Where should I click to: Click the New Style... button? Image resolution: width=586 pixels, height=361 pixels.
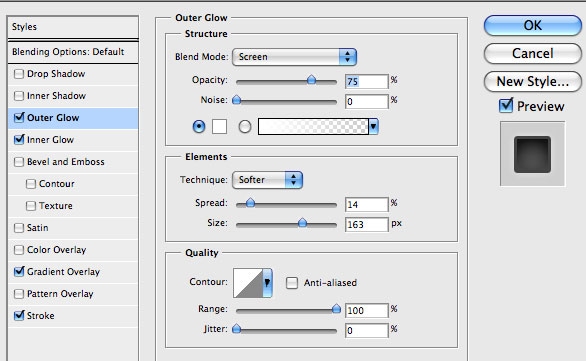(533, 81)
